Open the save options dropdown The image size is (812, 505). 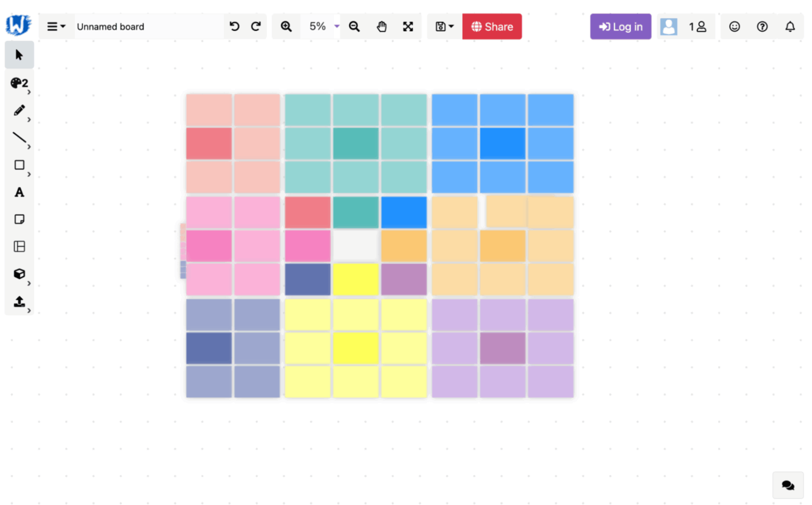(445, 27)
